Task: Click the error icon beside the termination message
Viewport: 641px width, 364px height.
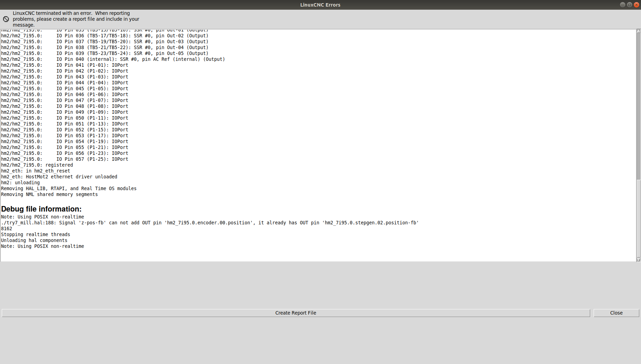Action: click(x=6, y=19)
